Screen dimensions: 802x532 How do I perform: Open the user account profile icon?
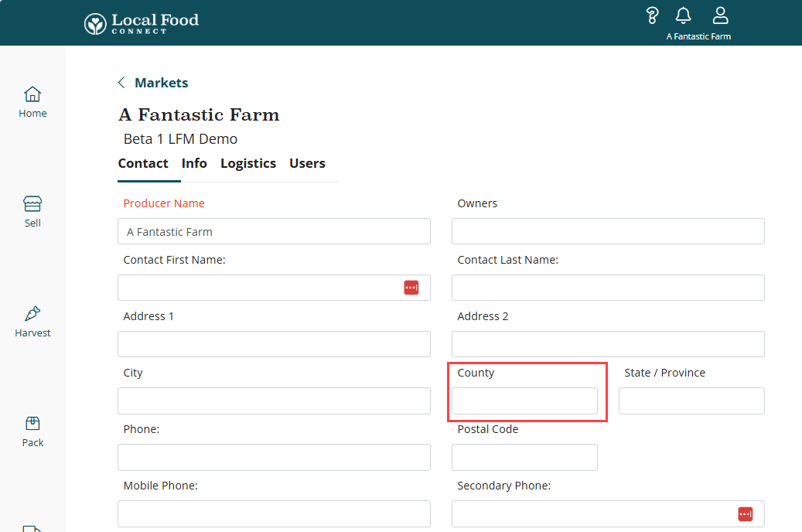[720, 15]
